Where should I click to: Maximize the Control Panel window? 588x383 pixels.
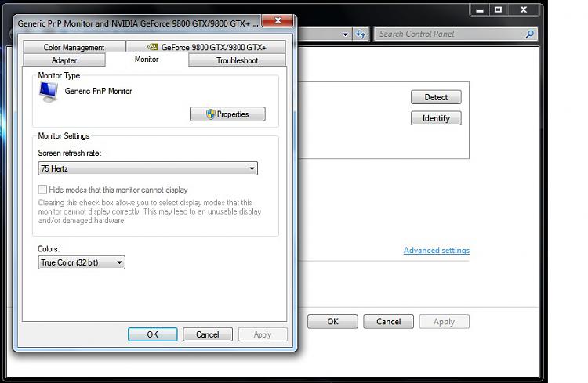(498, 10)
